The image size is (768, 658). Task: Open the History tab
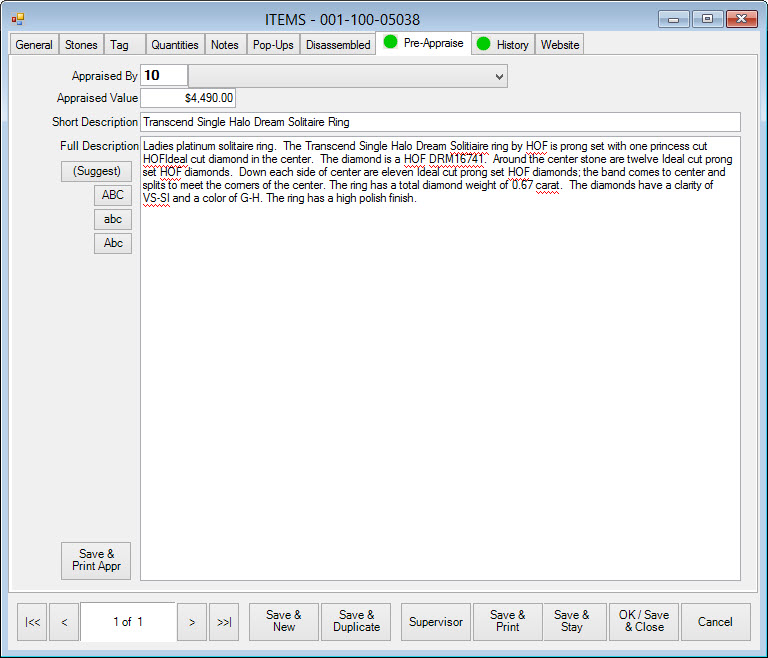(x=502, y=45)
